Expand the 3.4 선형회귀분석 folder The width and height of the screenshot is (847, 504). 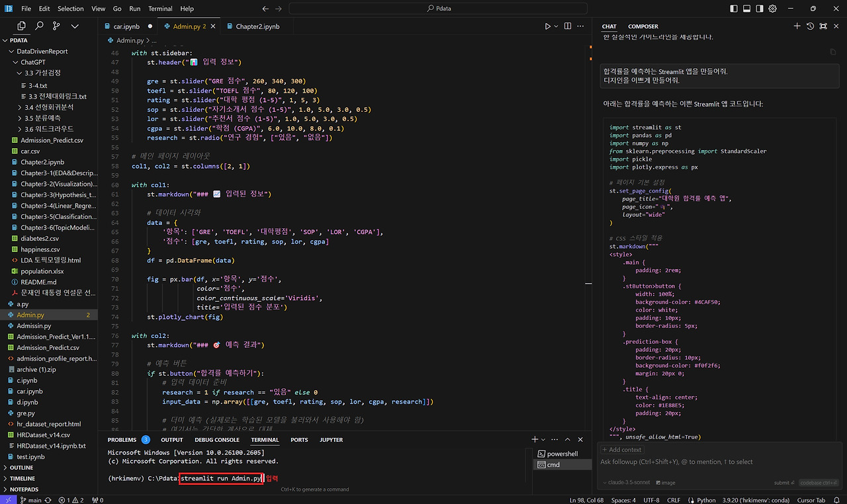[49, 107]
